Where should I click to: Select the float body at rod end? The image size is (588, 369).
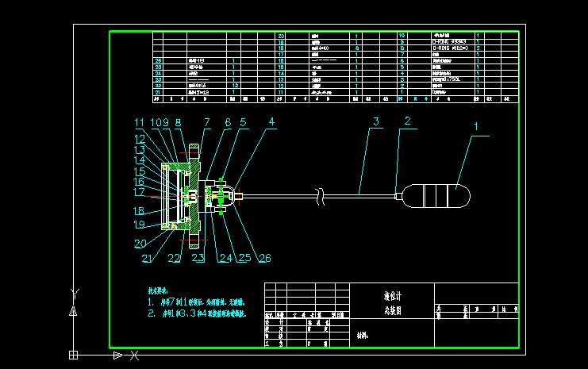436,196
